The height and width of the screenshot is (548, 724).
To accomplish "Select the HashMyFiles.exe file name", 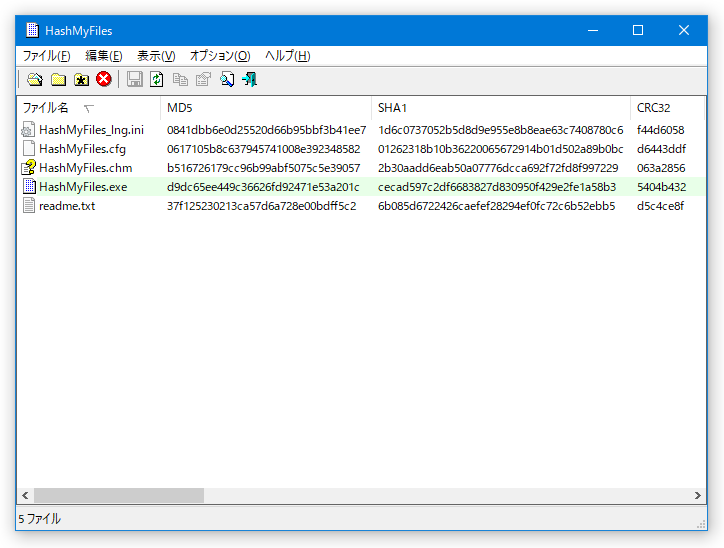I will (x=83, y=187).
